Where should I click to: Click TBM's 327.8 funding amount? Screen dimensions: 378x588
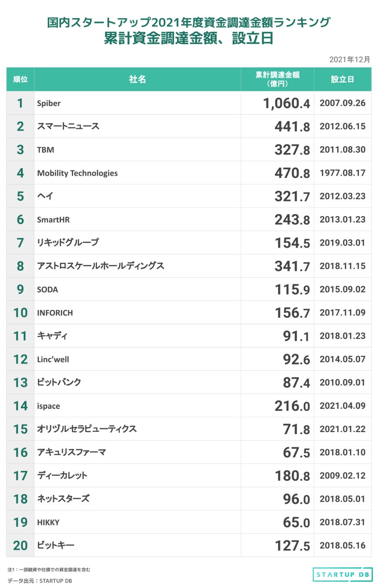pos(292,150)
